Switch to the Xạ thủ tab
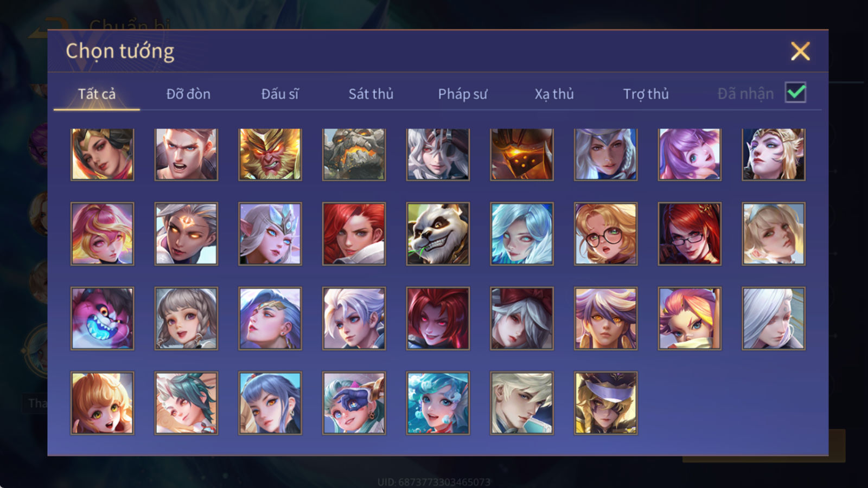868x488 pixels. click(554, 94)
